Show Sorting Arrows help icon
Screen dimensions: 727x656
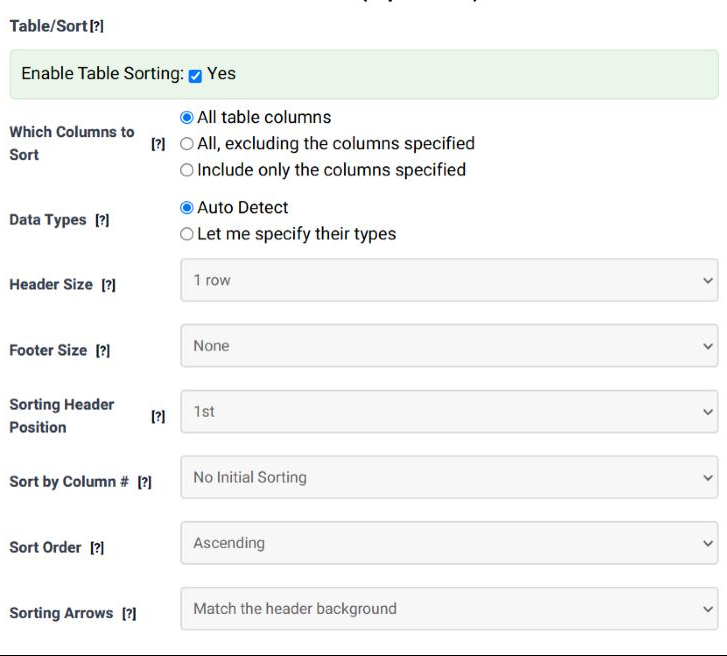129,613
